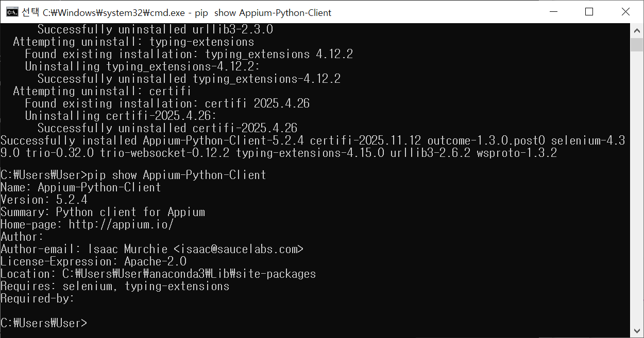Screen dimensions: 644x338
Task: Click the 'wsproto-1.3.2' text
Action: tap(517, 153)
